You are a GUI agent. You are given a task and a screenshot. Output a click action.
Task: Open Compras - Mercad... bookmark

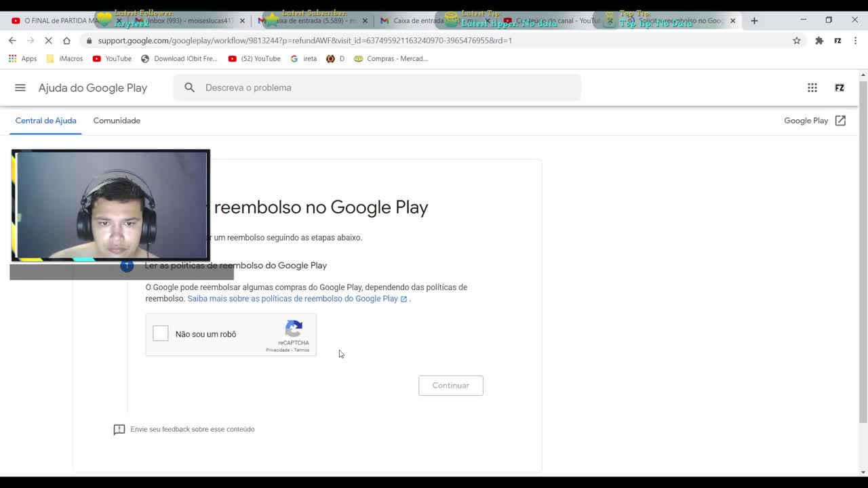click(x=391, y=59)
